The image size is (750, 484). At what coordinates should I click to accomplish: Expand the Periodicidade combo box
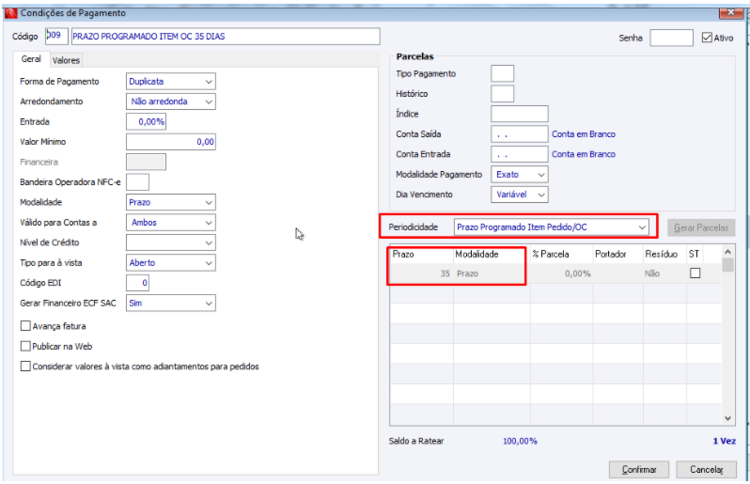tap(551, 227)
